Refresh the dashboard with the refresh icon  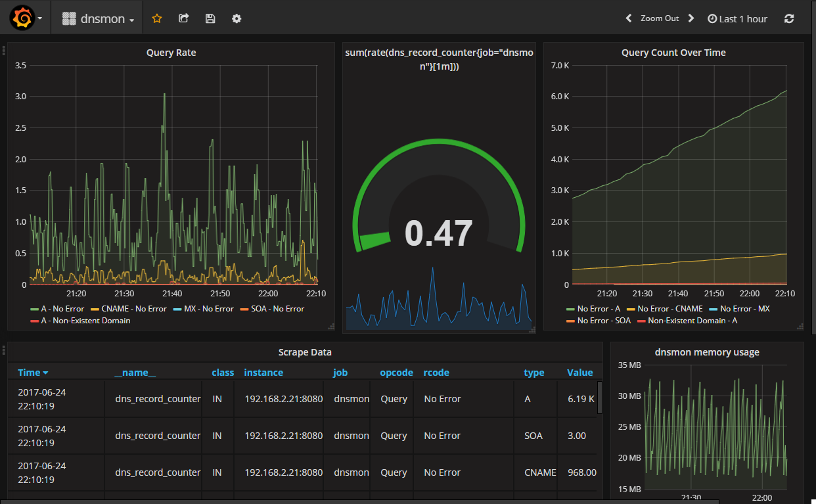(x=789, y=19)
